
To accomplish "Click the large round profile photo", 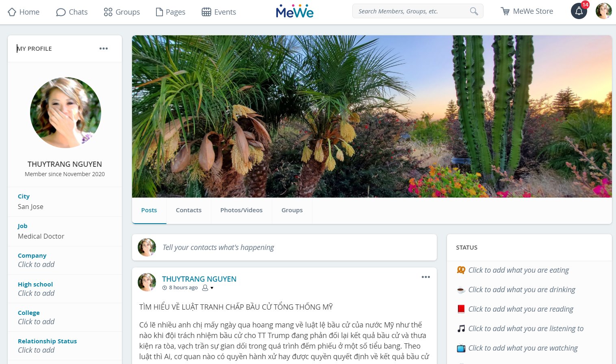I will 65,112.
